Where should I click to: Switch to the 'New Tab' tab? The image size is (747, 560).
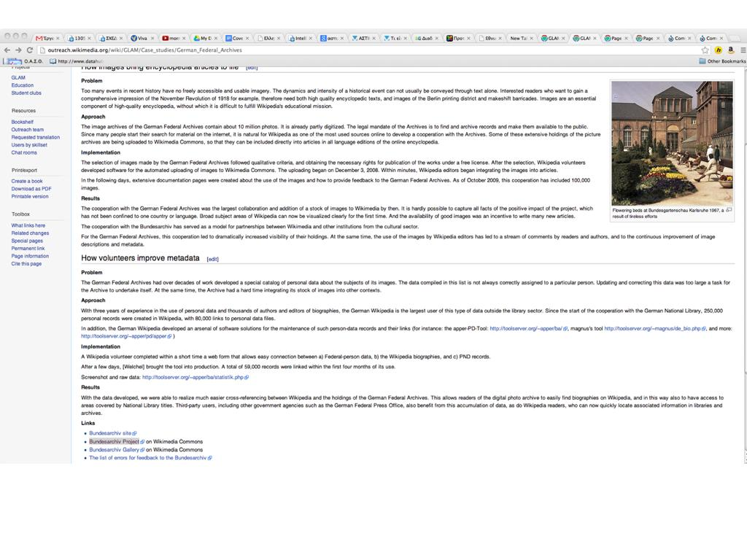(520, 38)
